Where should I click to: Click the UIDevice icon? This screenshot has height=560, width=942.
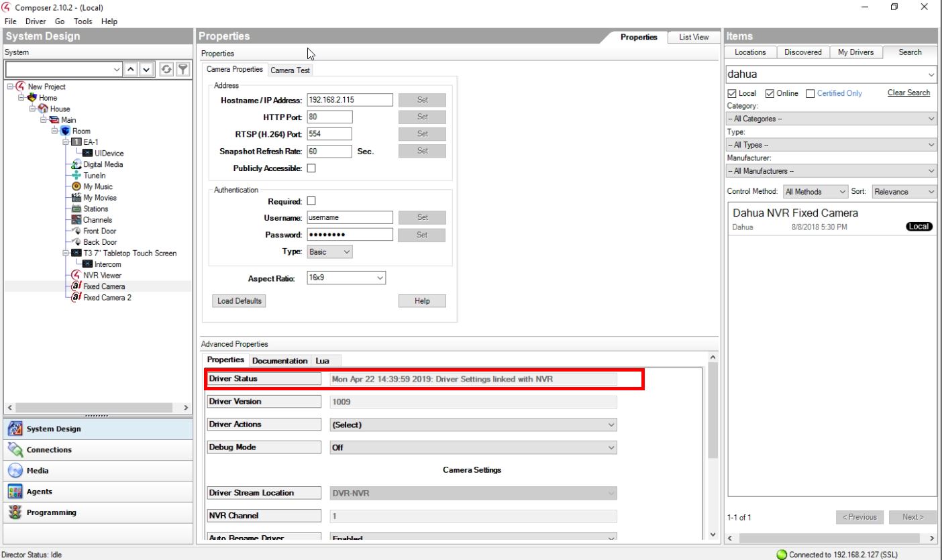pos(88,154)
